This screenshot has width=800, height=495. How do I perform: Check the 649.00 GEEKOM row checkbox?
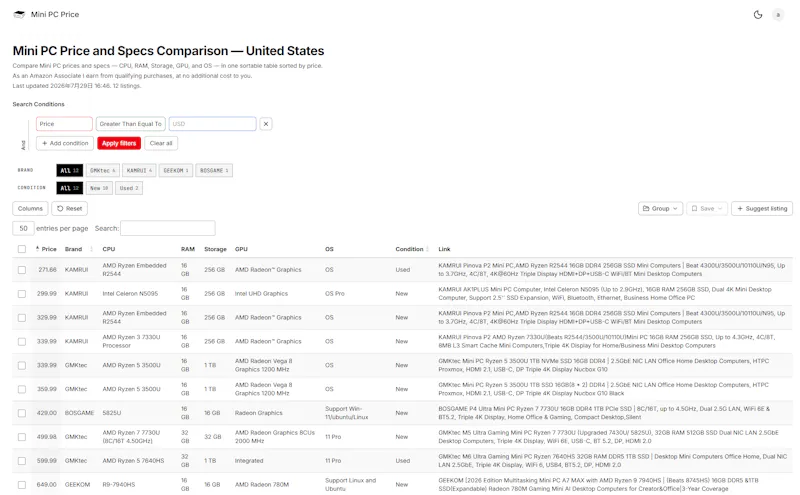[22, 485]
